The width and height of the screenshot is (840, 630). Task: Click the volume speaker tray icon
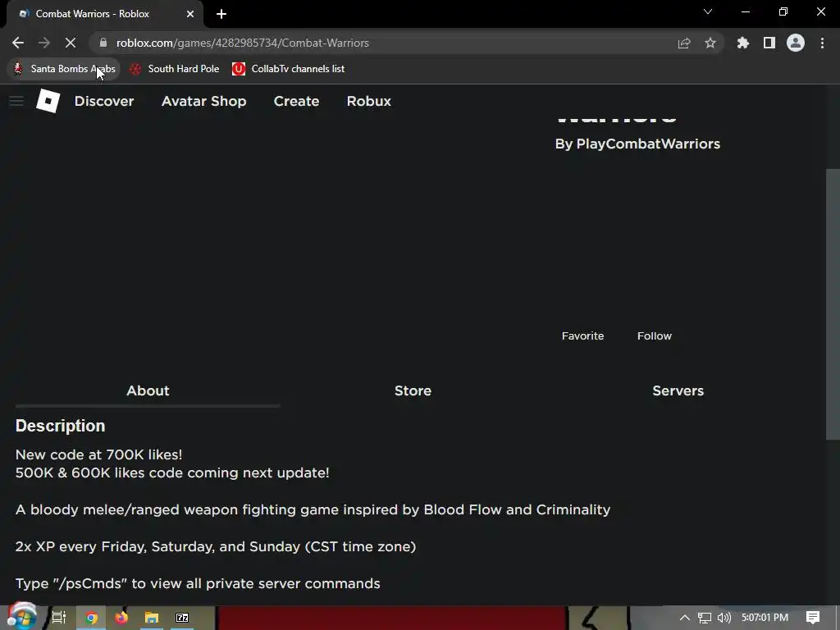point(724,618)
